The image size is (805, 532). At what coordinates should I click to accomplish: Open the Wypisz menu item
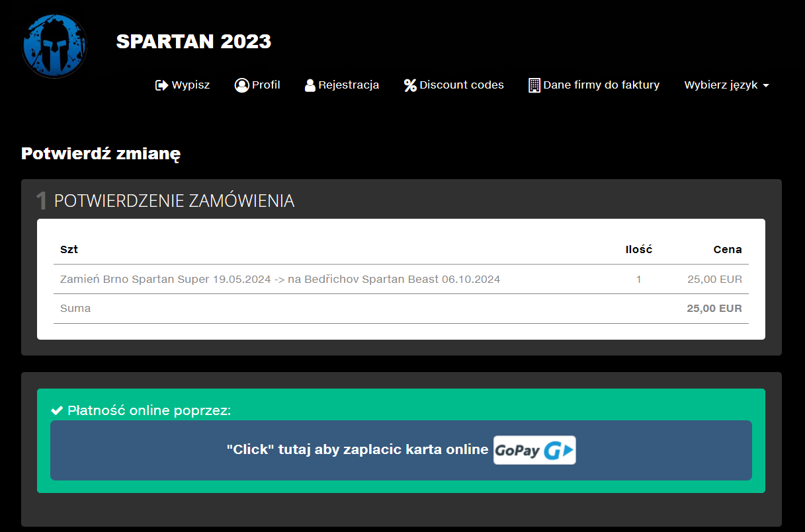[x=183, y=85]
